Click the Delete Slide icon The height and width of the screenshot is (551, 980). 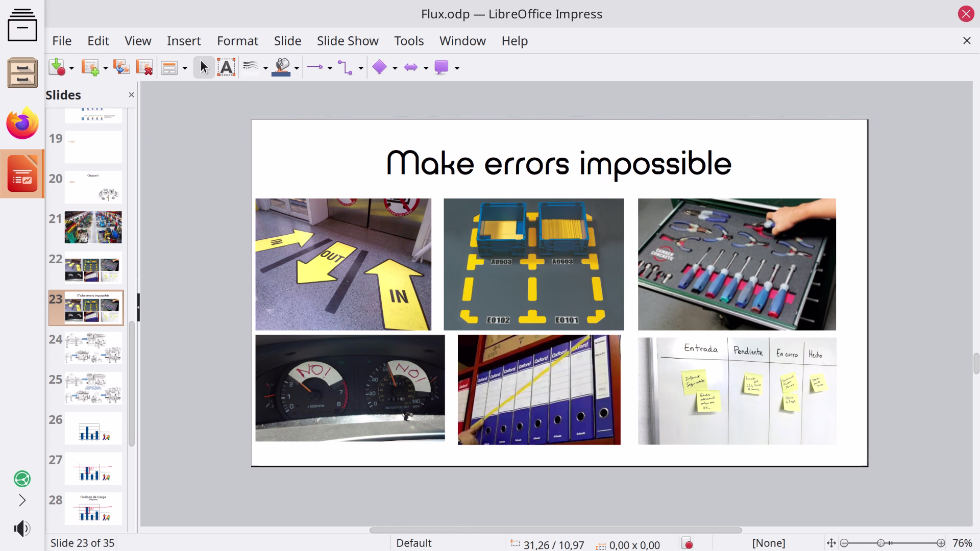[x=144, y=67]
